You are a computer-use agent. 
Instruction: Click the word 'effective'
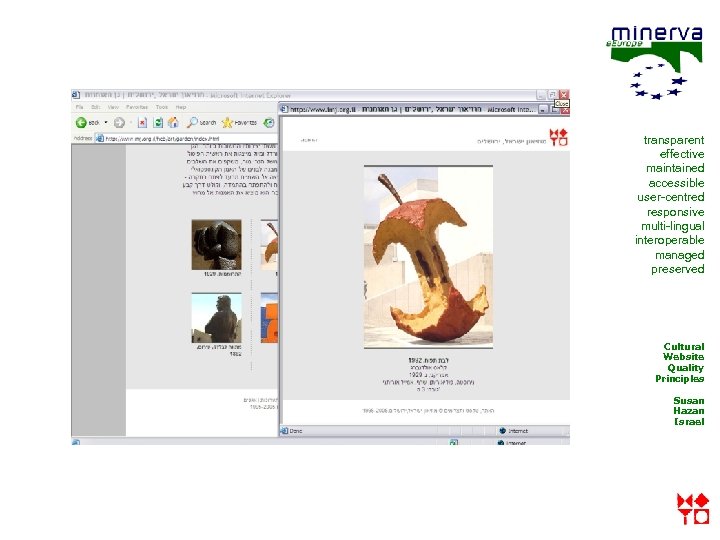pyautogui.click(x=682, y=154)
